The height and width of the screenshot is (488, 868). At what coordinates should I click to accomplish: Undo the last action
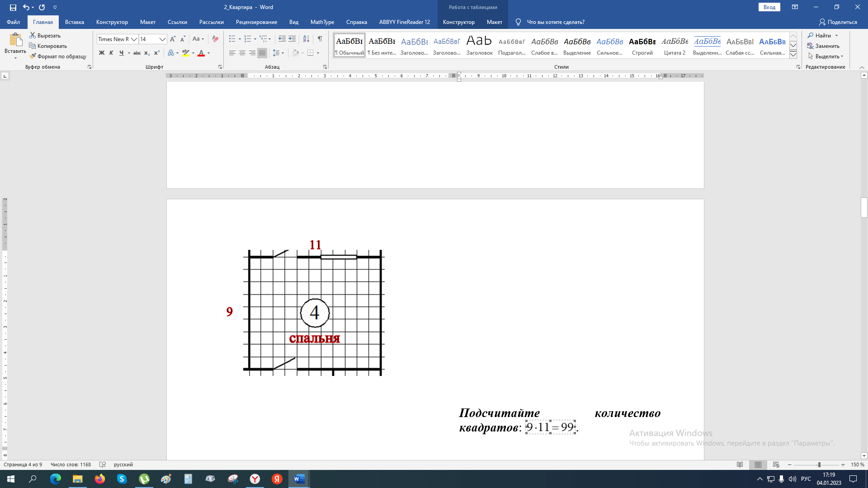click(x=26, y=7)
